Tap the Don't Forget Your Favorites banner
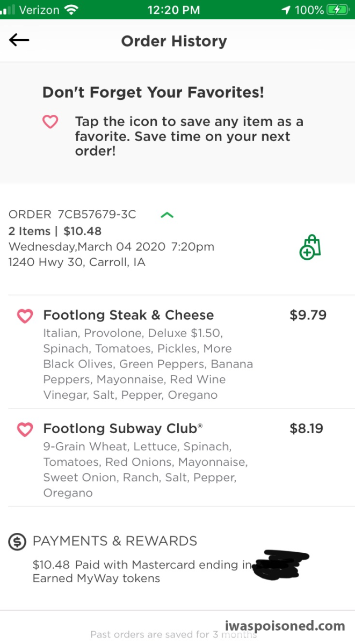355x644 pixels. pos(177,123)
